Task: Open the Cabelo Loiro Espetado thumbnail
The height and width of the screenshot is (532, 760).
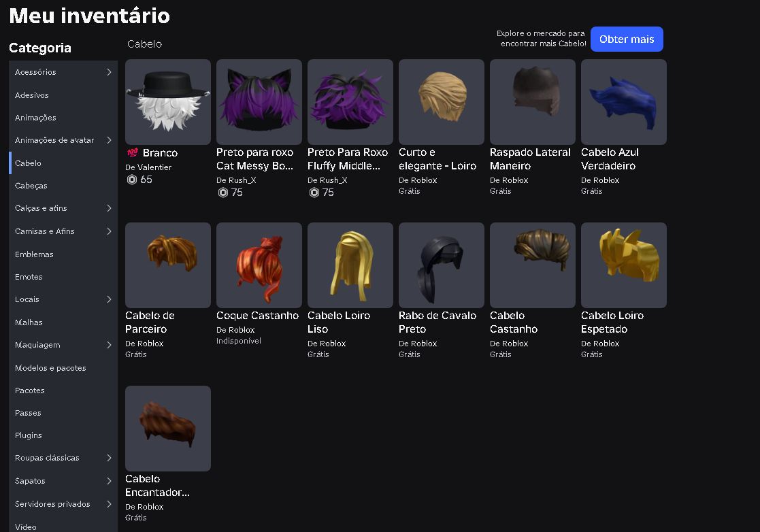Action: point(623,265)
